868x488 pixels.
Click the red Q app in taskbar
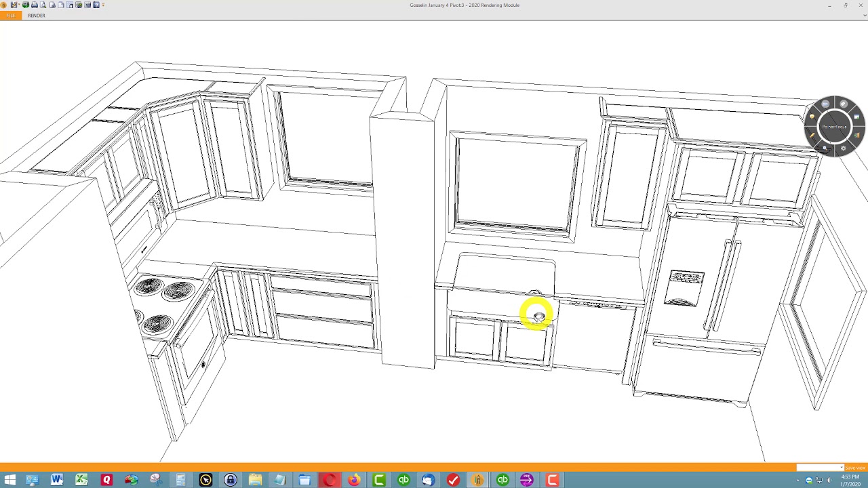(x=106, y=480)
